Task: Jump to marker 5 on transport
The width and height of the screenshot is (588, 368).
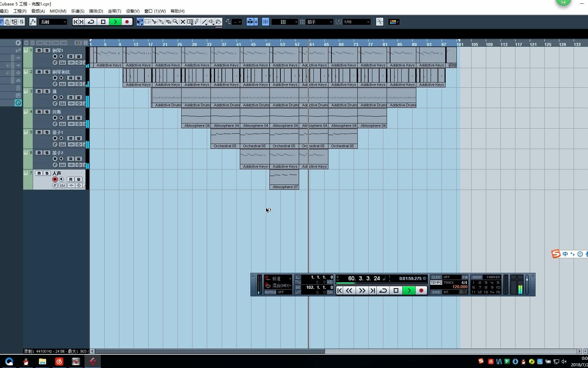Action: pos(498,283)
